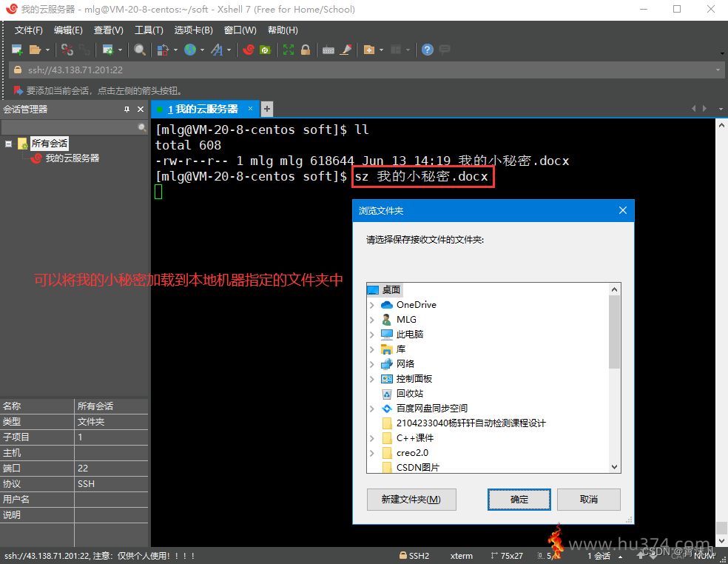Collapse the 所有会话 tree node
This screenshot has height=564, width=728.
(x=8, y=144)
